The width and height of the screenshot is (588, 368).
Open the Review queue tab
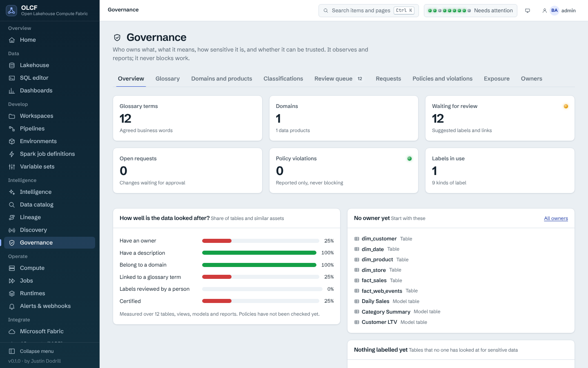click(339, 79)
